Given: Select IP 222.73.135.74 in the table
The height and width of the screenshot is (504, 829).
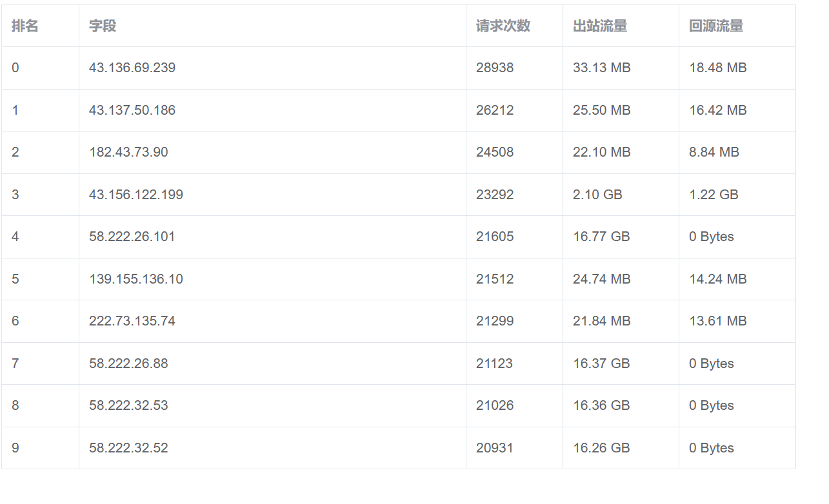Looking at the screenshot, I should click(x=132, y=321).
